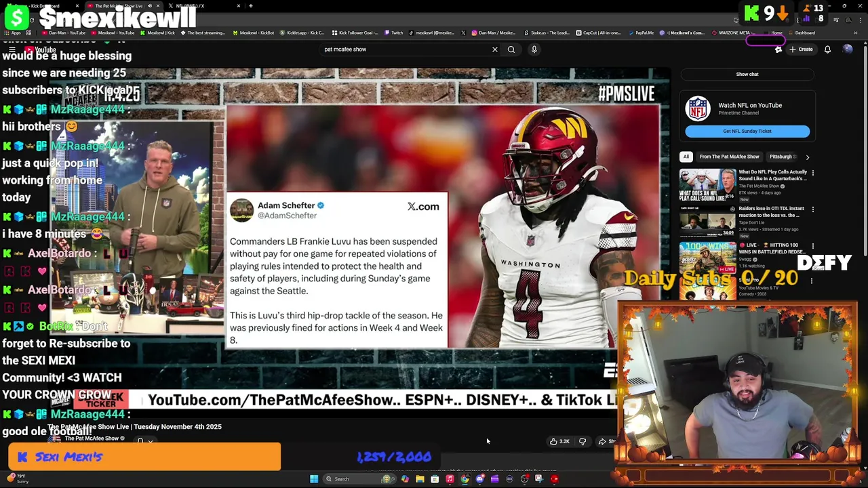Open options for the Battlefield live video

pyautogui.click(x=812, y=246)
